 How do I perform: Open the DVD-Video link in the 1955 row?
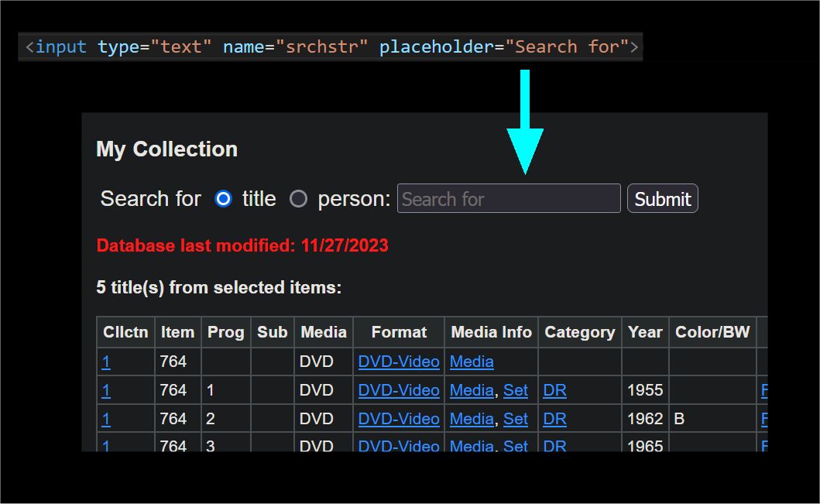399,390
